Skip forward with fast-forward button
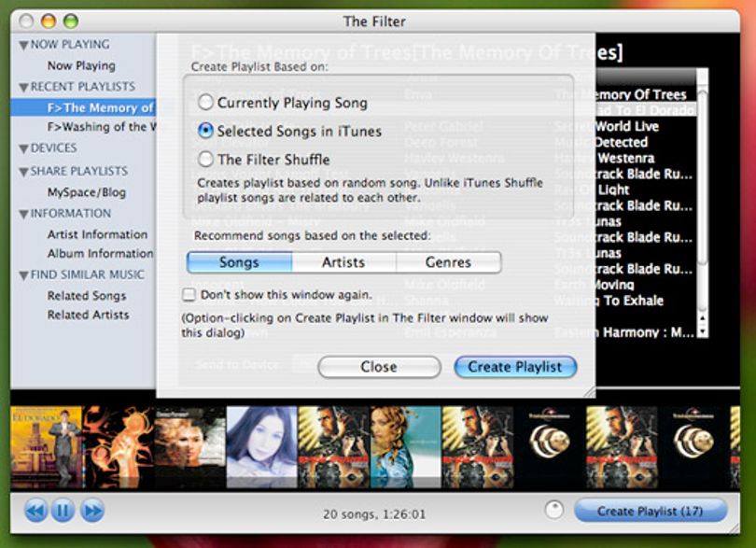 [x=91, y=511]
